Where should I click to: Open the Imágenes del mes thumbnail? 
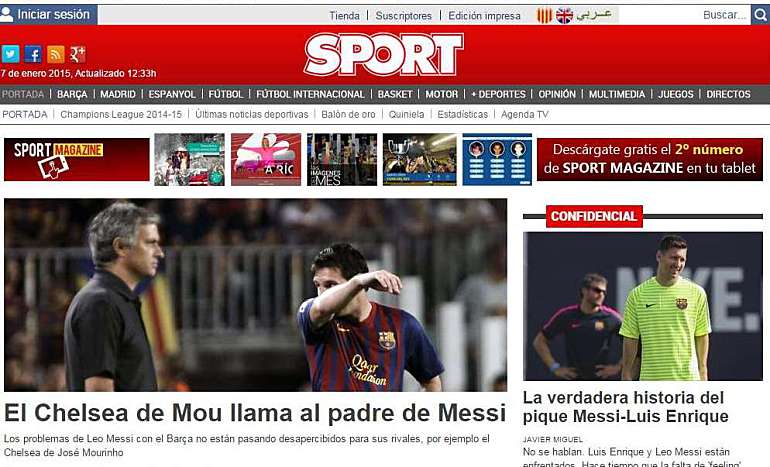click(342, 160)
